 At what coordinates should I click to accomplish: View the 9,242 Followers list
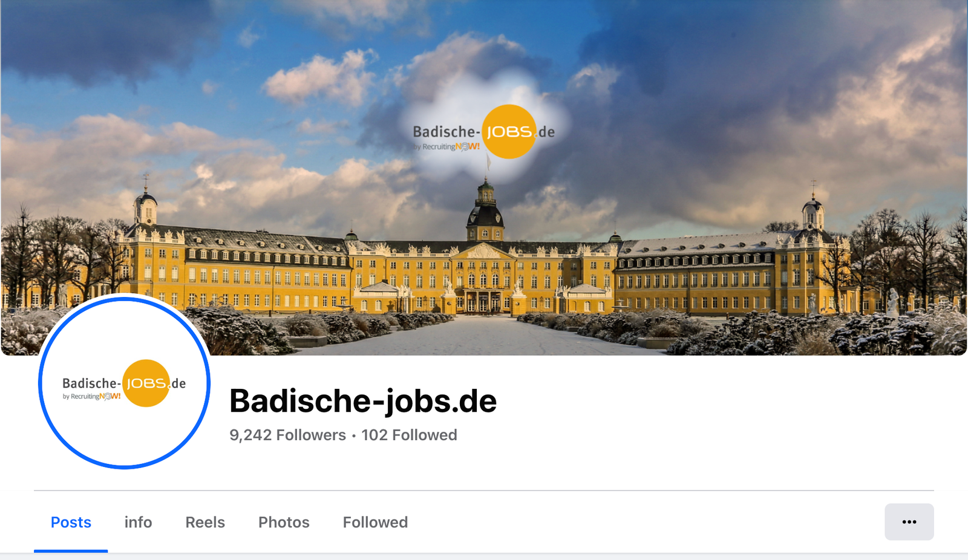(x=287, y=435)
